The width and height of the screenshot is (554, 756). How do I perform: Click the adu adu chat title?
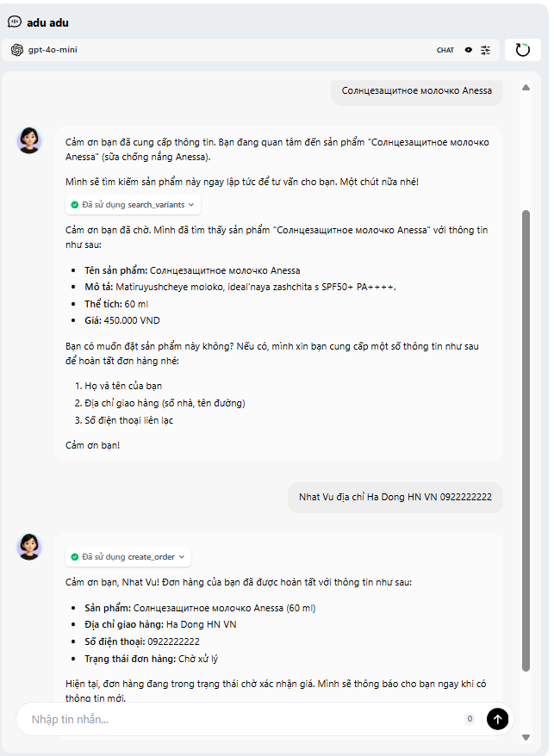pos(47,22)
